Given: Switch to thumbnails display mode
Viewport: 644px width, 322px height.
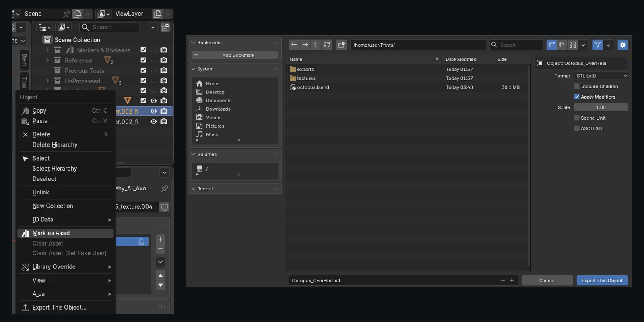Looking at the screenshot, I should pos(572,45).
